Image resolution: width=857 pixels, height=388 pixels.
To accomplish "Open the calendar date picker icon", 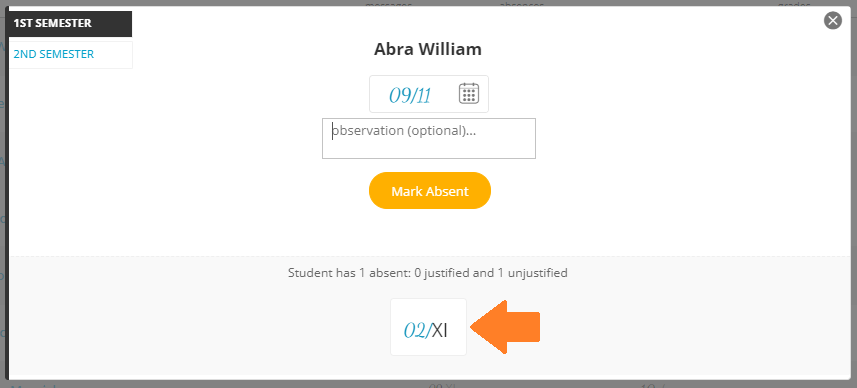I will tap(468, 93).
